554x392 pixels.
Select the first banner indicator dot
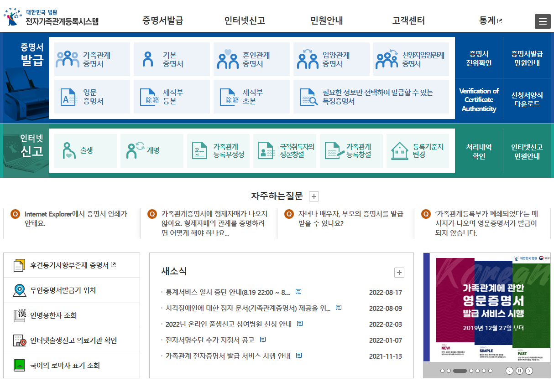442,371
